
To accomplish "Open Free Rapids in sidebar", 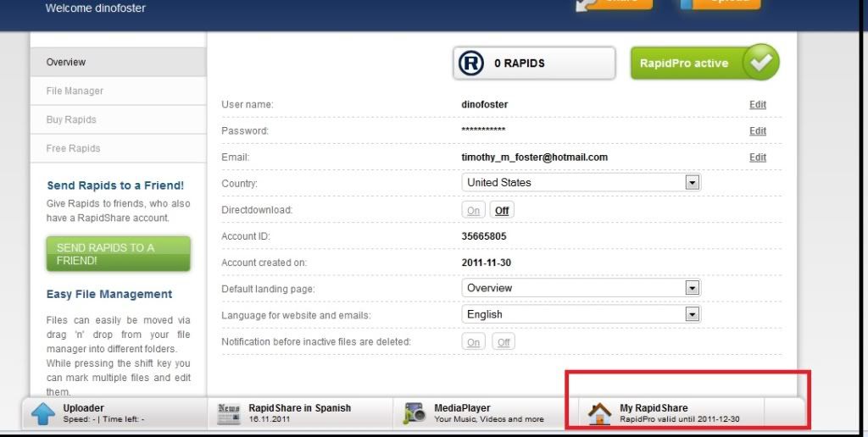I will click(119, 148).
